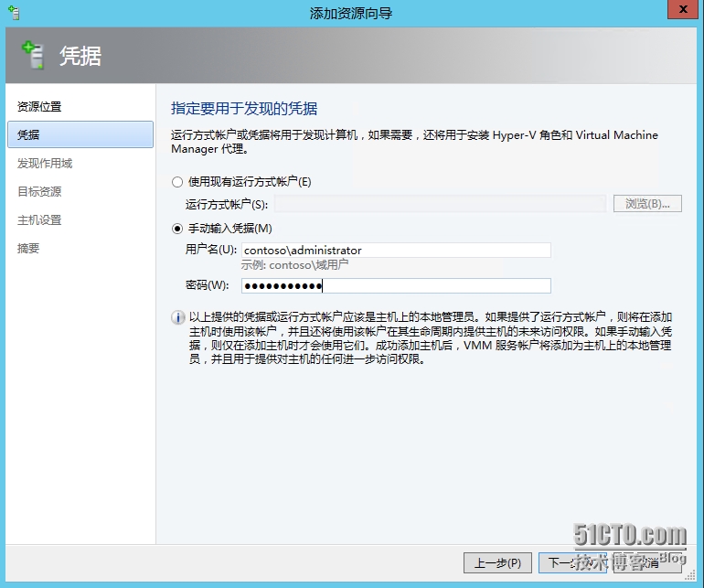Click the server icon in the 凭据 header
This screenshot has height=588, width=704.
click(33, 55)
